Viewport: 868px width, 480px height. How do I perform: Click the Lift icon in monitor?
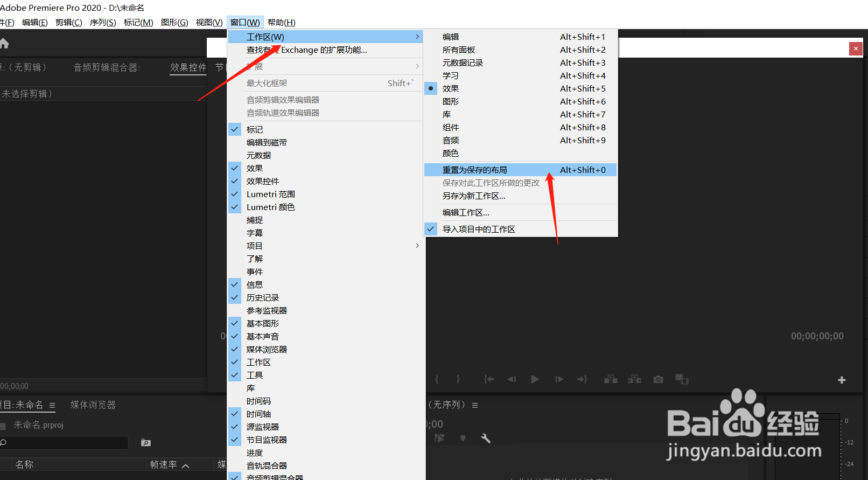point(611,379)
